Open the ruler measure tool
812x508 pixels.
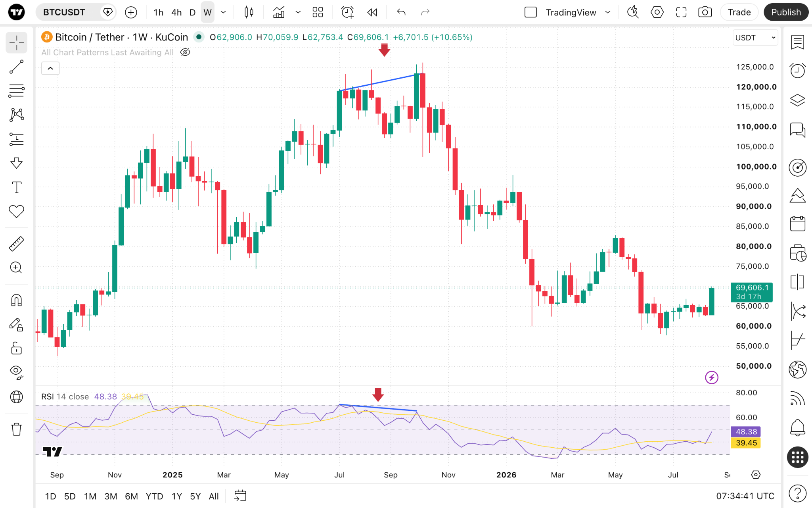16,244
